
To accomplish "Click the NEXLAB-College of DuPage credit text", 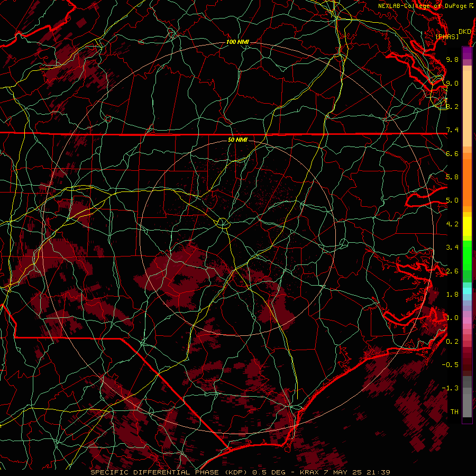I will pyautogui.click(x=425, y=6).
